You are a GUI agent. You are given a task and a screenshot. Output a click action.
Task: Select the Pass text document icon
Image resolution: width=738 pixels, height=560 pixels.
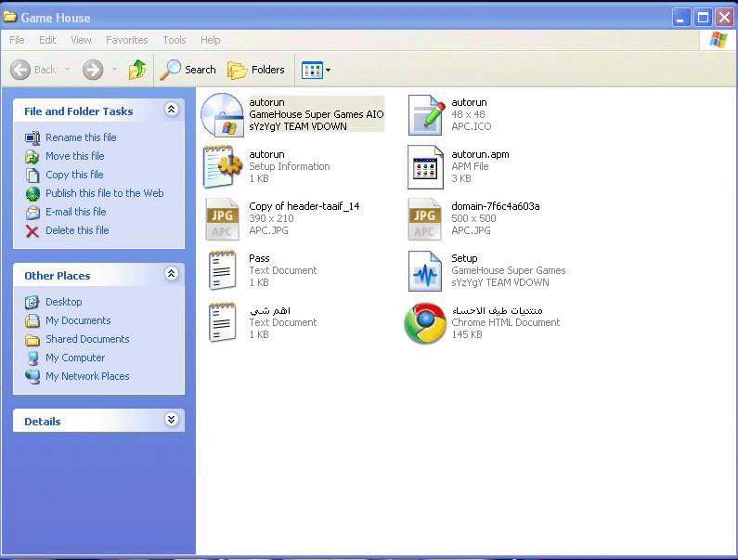[x=223, y=270]
